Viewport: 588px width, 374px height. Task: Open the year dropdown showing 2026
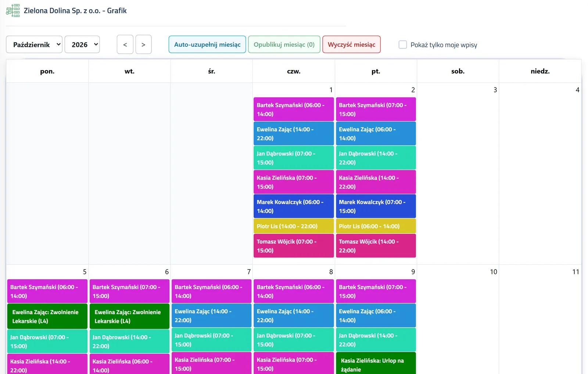tap(82, 44)
